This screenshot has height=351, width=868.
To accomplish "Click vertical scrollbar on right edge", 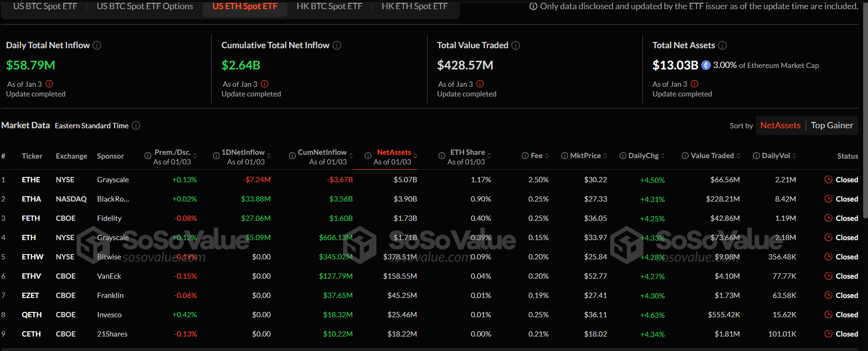I will pyautogui.click(x=866, y=111).
